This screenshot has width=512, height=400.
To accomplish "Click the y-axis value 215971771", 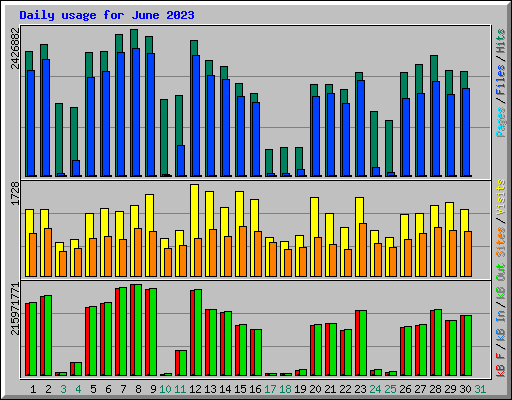I will [x=15, y=309].
